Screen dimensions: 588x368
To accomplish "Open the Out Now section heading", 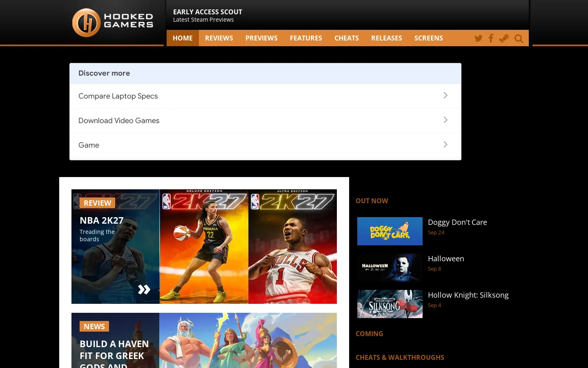I will tap(372, 201).
